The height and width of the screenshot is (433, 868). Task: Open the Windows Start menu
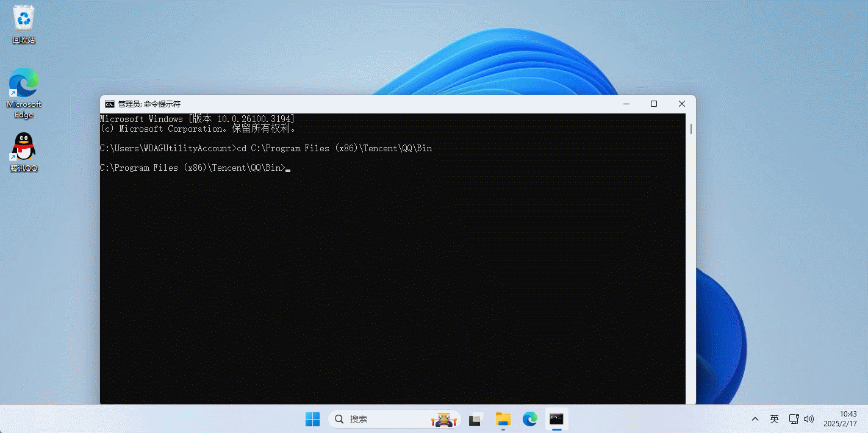pyautogui.click(x=312, y=419)
